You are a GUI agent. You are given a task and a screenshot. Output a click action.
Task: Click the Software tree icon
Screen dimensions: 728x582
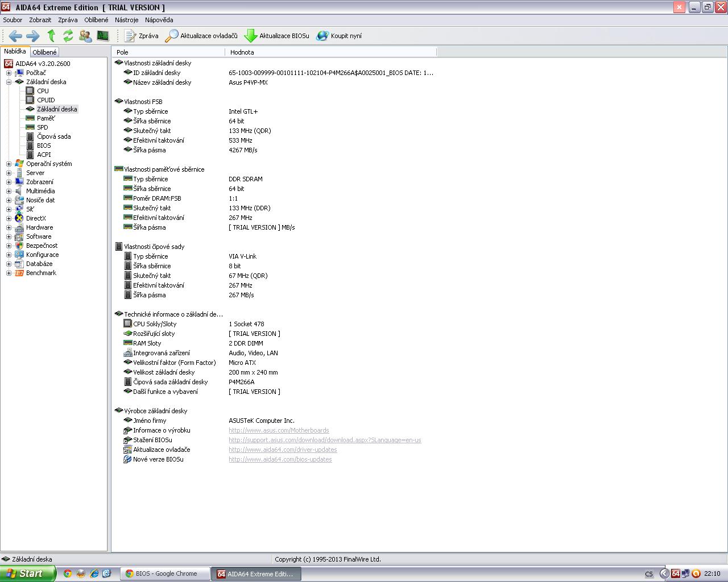(19, 236)
